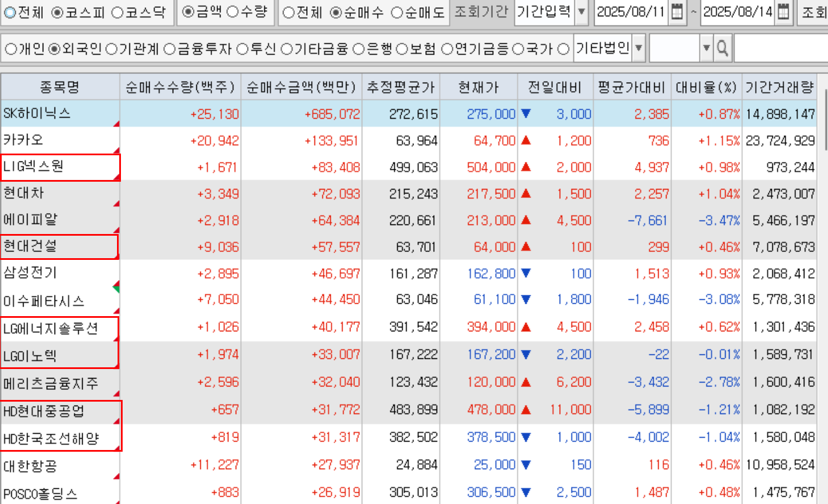Click the red up arrow in 카카오 row
This screenshot has width=828, height=504.
526,141
